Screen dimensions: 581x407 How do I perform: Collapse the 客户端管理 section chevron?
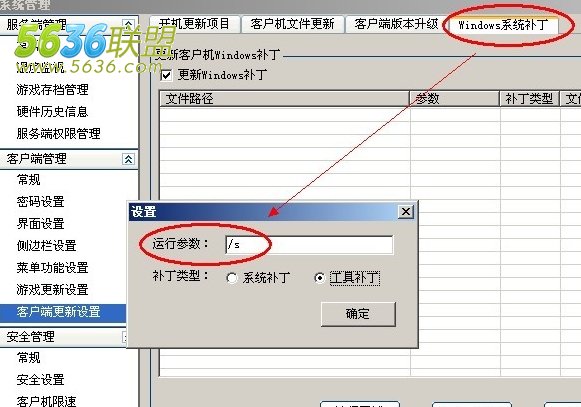(x=128, y=159)
